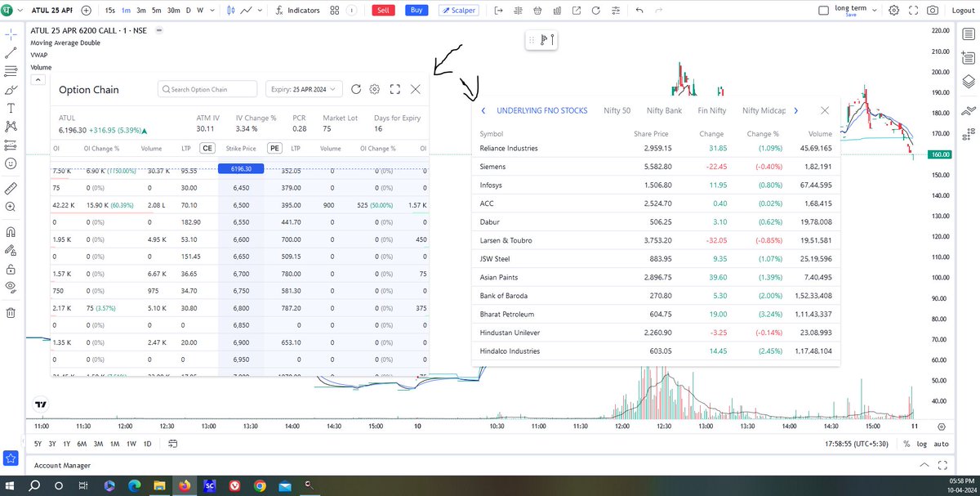The height and width of the screenshot is (496, 980).
Task: Open Firefox from the Windows taskbar
Action: 183,485
